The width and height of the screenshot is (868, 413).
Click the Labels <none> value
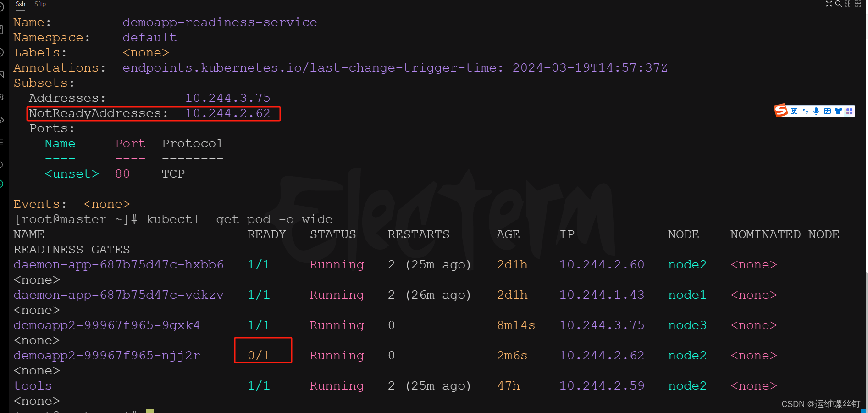[x=146, y=53]
